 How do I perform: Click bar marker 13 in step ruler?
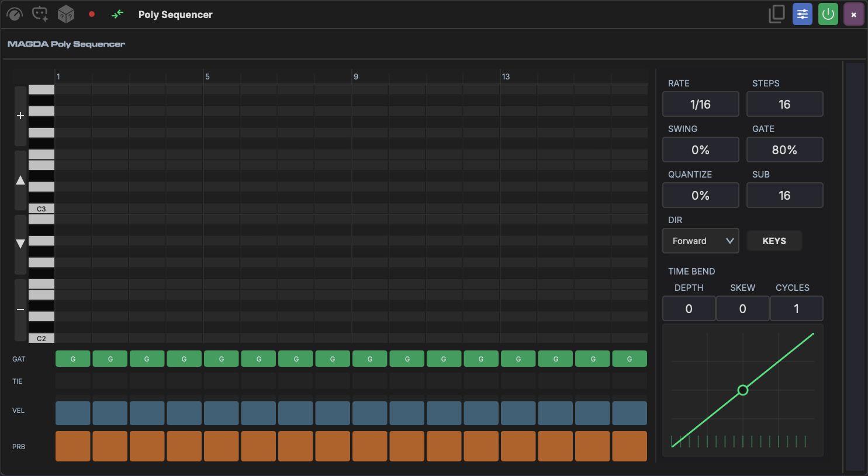[506, 77]
